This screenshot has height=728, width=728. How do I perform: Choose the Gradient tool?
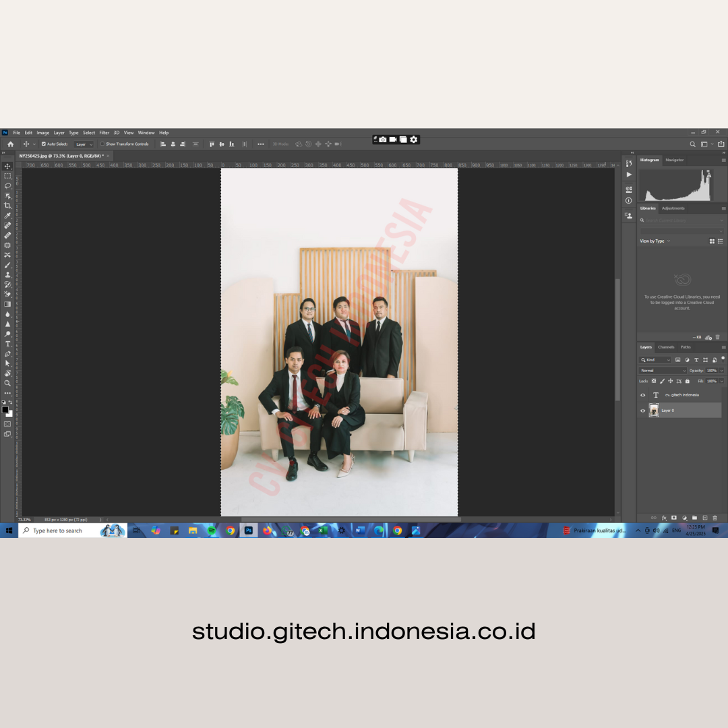(x=7, y=304)
